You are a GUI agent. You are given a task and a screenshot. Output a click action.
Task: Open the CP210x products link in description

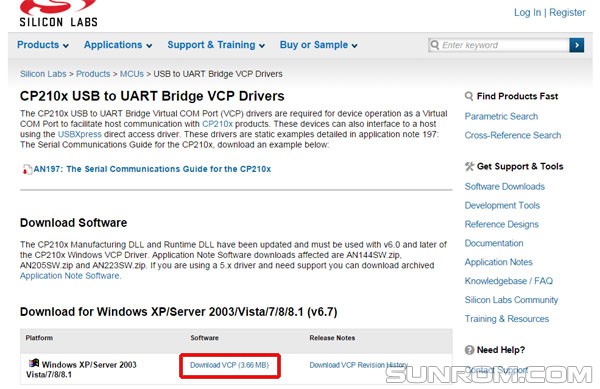pyautogui.click(x=217, y=124)
